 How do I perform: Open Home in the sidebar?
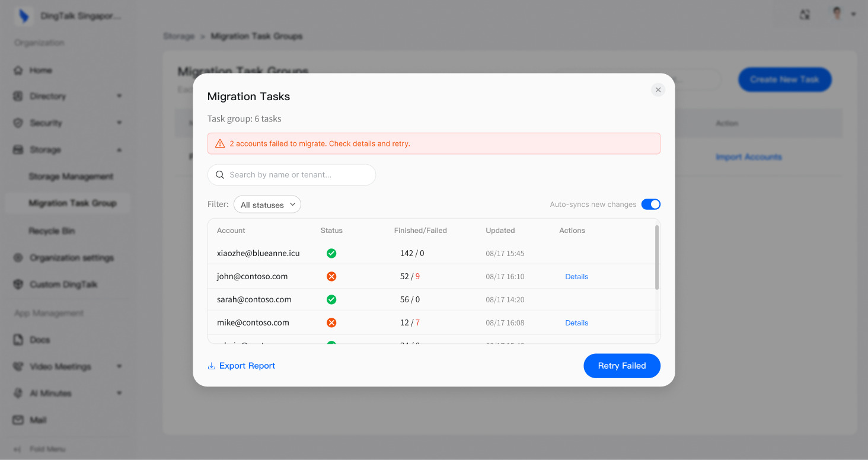41,70
